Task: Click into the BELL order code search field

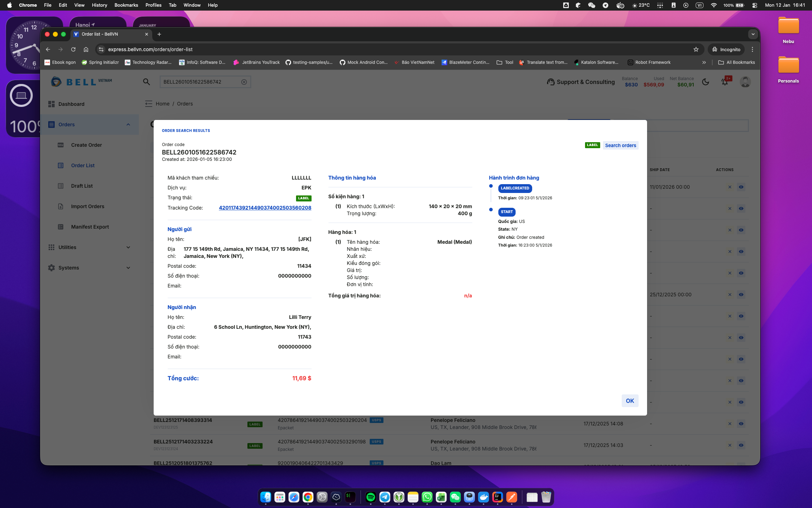Action: [199, 82]
